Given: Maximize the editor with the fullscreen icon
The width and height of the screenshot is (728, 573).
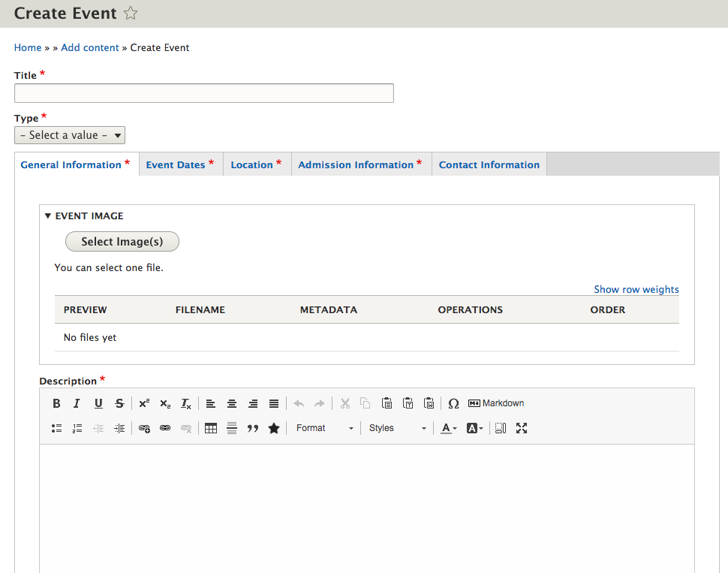Looking at the screenshot, I should click(x=522, y=428).
